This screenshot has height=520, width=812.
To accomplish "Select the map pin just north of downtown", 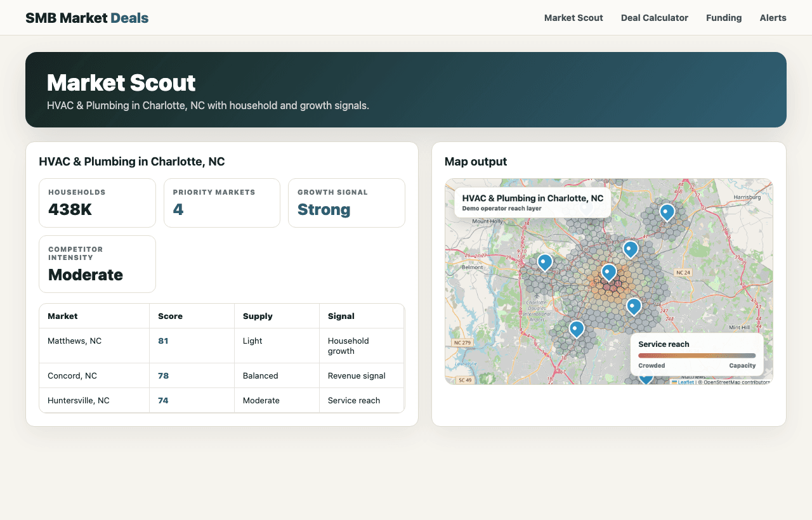I will coord(630,249).
